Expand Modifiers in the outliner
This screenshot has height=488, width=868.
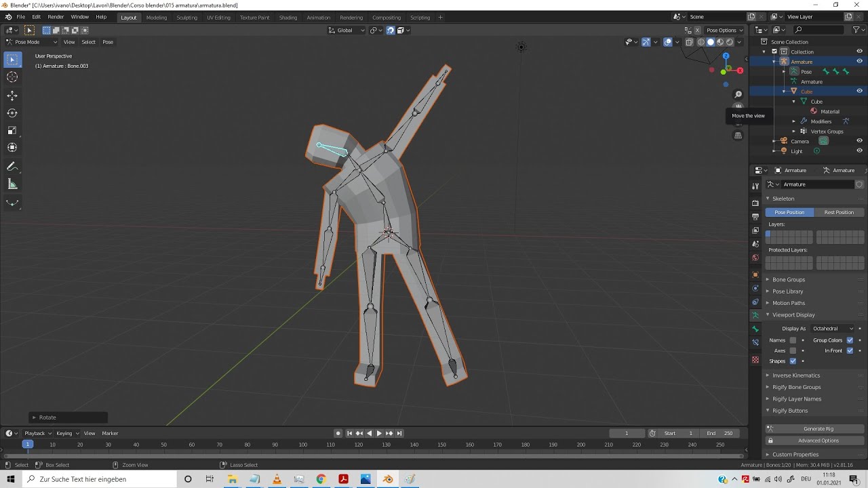794,121
